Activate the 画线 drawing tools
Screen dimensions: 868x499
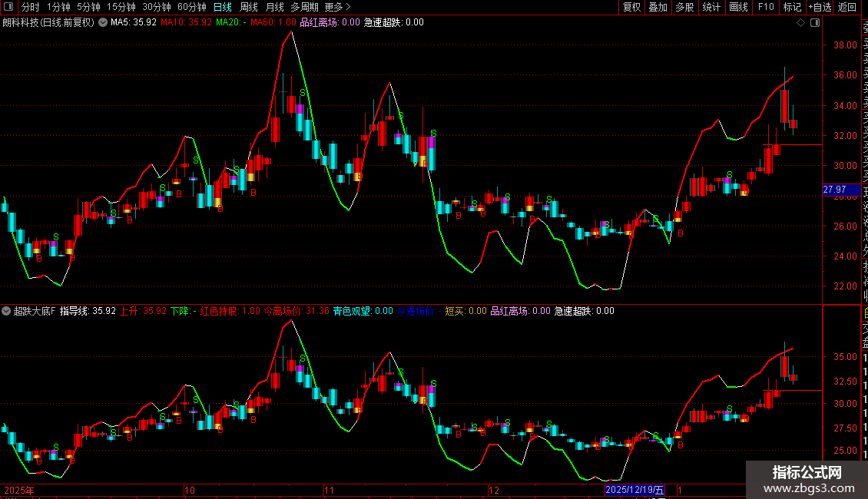pos(738,7)
